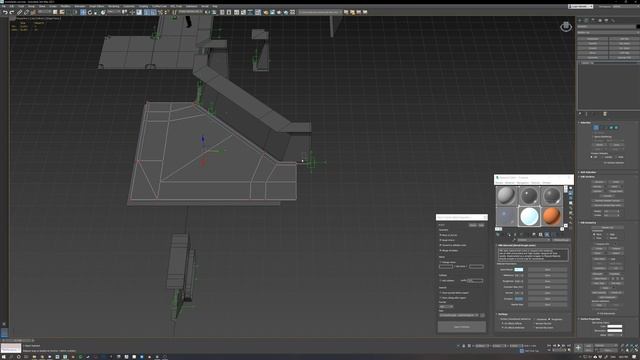Image resolution: width=640 pixels, height=360 pixels.
Task: Select the Face constraint radio button
Action: coord(594,238)
